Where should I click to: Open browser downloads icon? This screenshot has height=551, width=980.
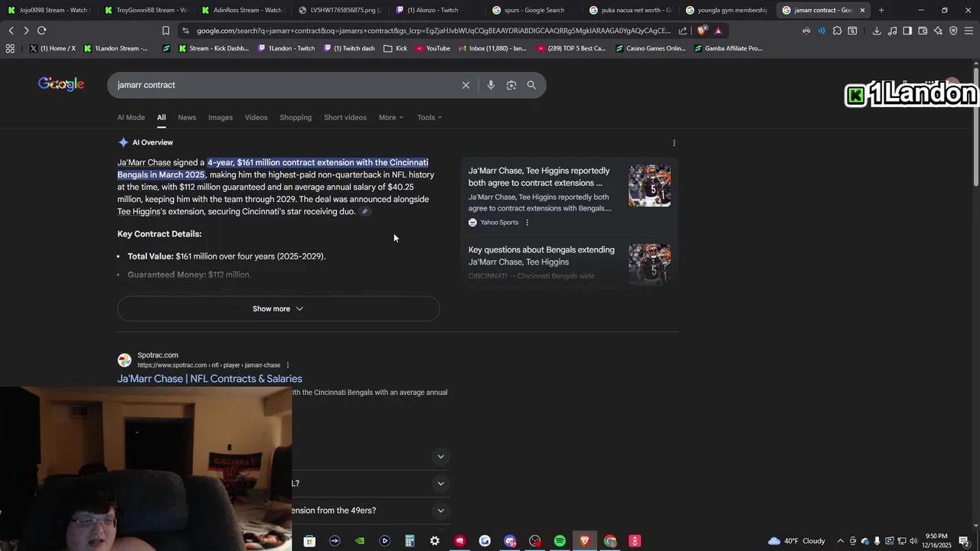877,31
